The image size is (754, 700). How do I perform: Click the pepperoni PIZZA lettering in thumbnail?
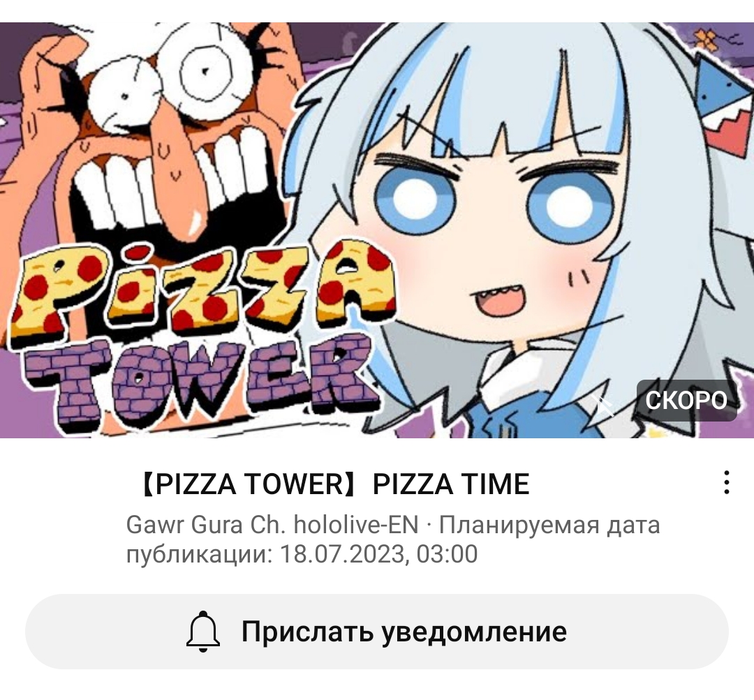pos(205,290)
